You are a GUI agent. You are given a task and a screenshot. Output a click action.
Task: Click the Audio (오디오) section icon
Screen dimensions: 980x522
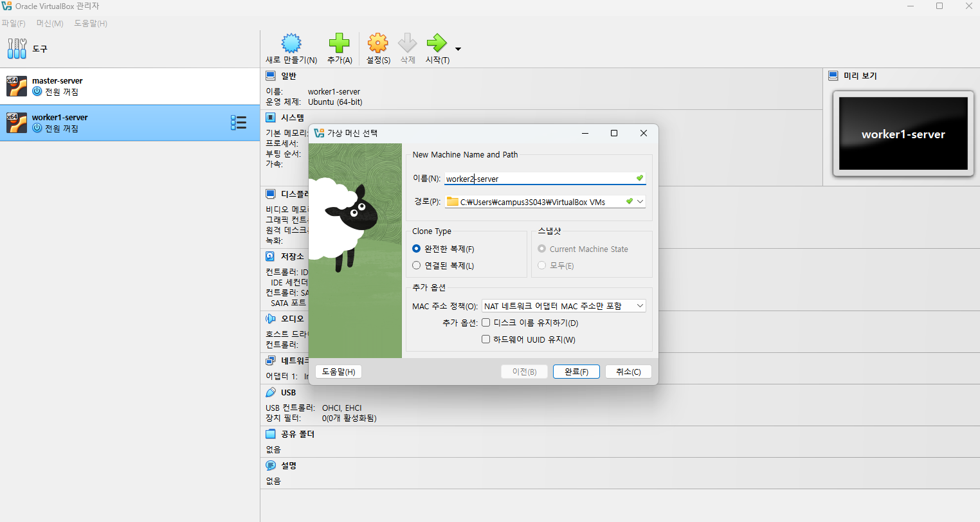(x=271, y=319)
